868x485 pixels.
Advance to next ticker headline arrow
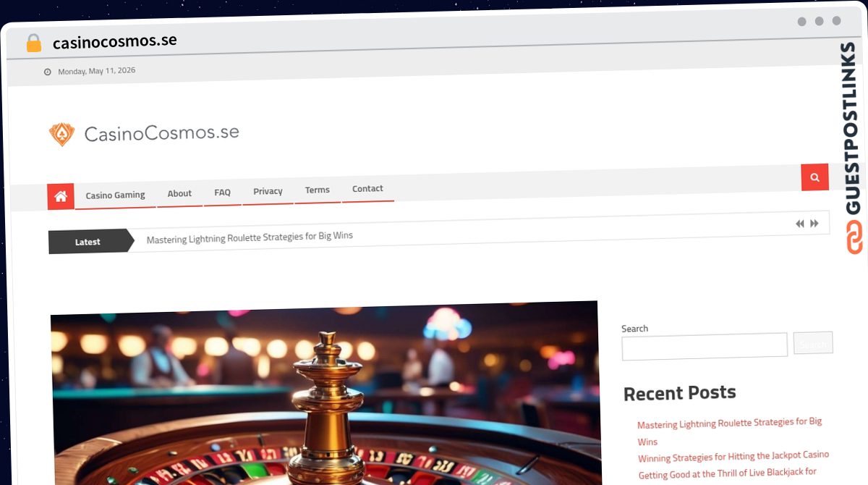tap(814, 224)
